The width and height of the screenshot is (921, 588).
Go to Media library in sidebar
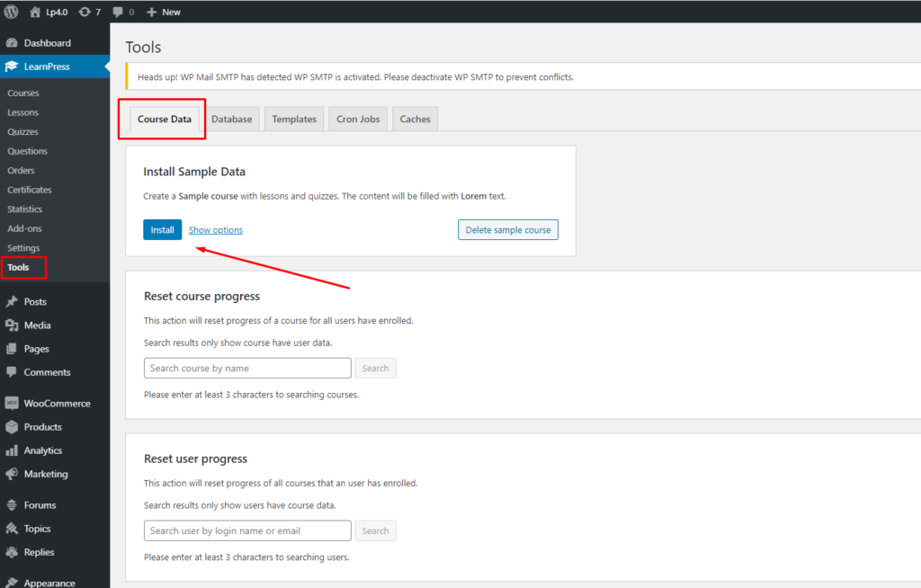37,325
